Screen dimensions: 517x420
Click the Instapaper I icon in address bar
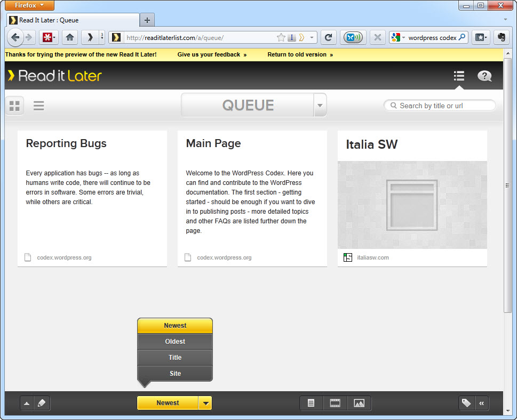click(x=292, y=37)
